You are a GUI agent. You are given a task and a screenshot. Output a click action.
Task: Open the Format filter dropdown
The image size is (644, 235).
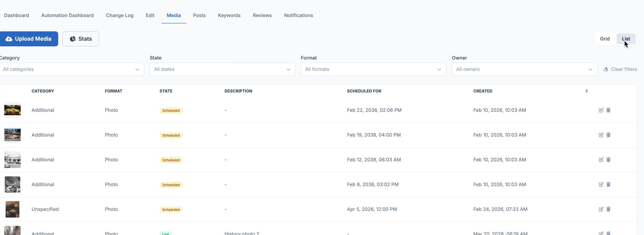tap(373, 69)
